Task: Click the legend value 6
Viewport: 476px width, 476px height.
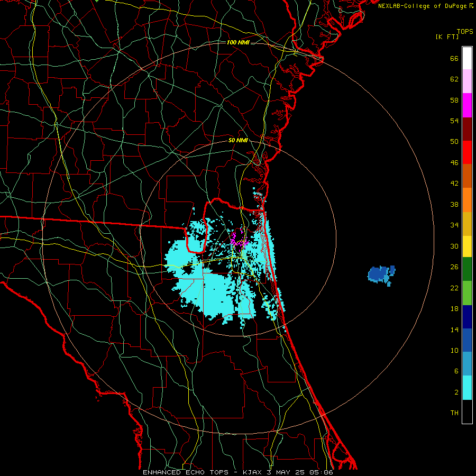Action: pos(456,371)
